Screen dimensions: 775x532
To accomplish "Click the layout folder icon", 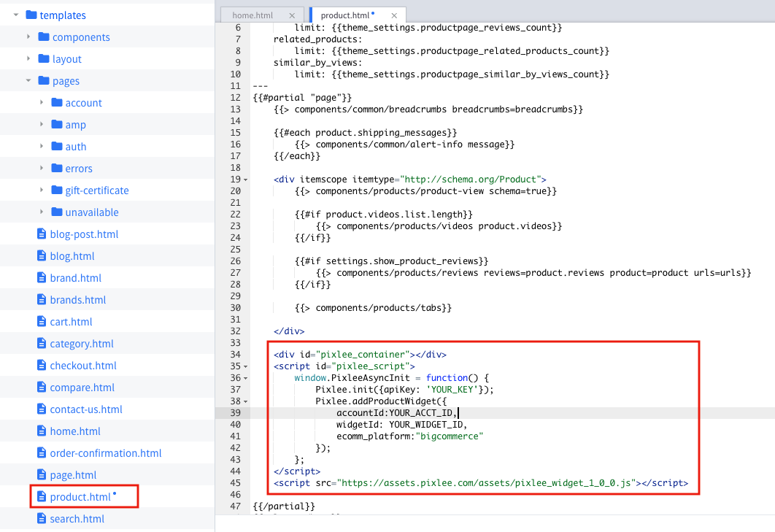I will point(44,58).
